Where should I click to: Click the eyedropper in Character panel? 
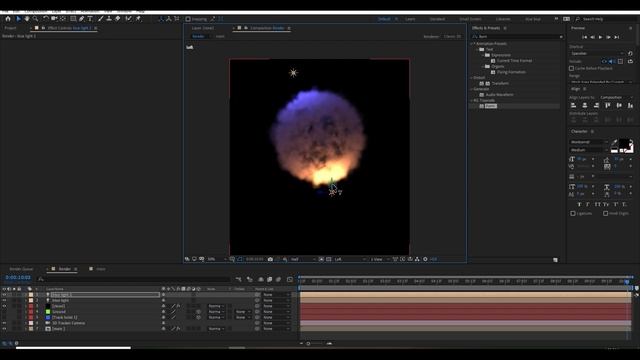coord(614,142)
